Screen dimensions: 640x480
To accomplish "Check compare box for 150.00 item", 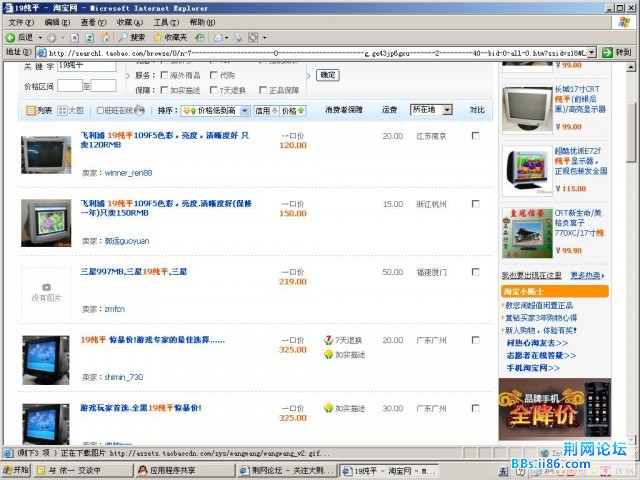I will tap(476, 204).
